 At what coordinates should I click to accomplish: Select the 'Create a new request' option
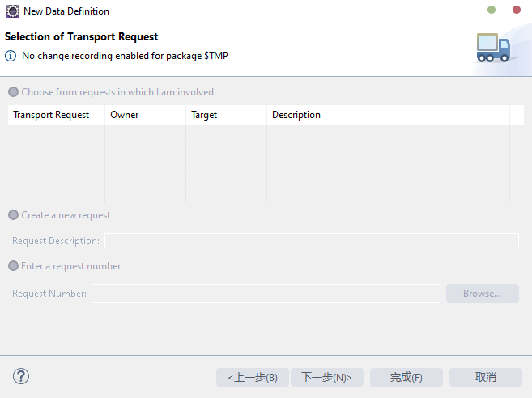click(x=13, y=215)
